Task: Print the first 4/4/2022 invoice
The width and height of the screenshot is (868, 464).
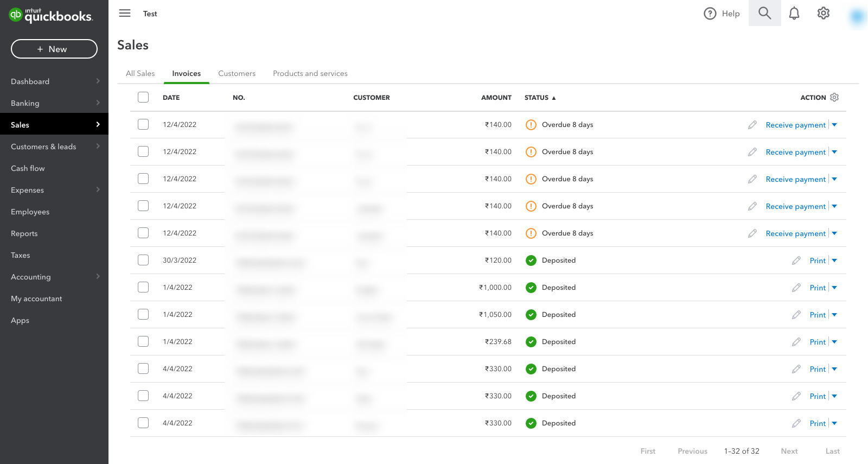Action: pyautogui.click(x=818, y=369)
